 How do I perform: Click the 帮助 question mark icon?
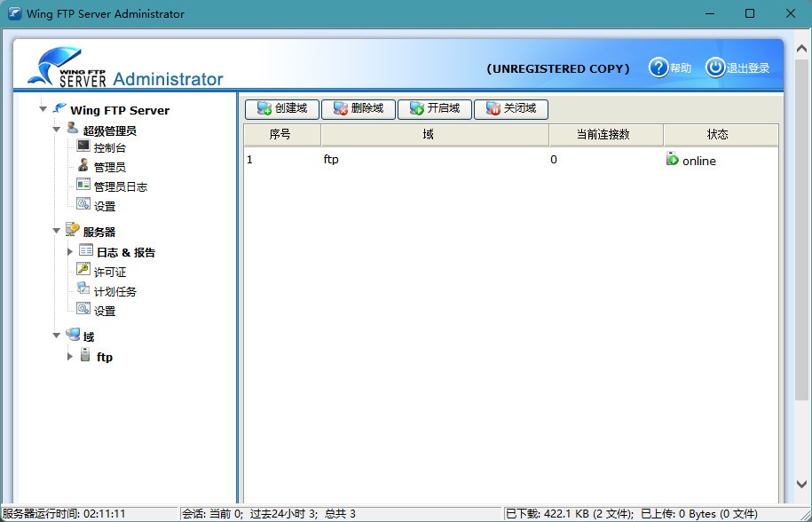pyautogui.click(x=658, y=67)
